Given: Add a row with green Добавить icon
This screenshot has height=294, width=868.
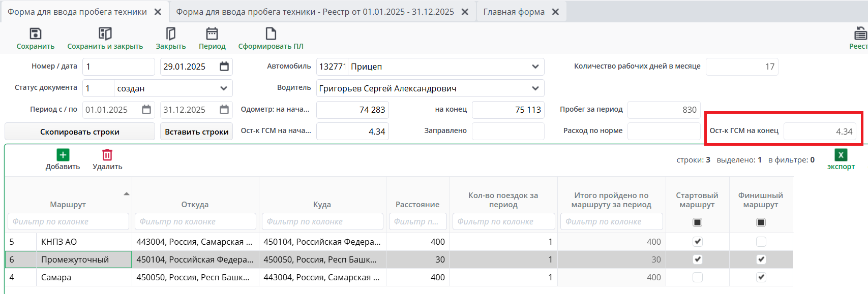Looking at the screenshot, I should pos(63,155).
